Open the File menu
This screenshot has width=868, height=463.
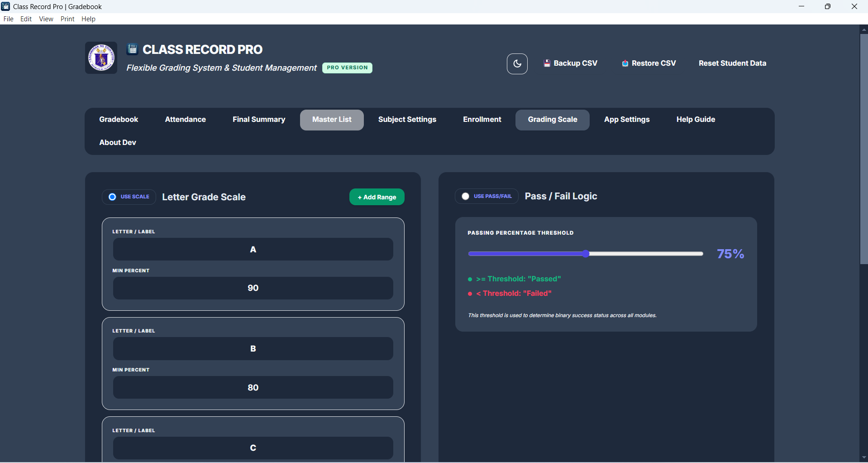tap(8, 19)
